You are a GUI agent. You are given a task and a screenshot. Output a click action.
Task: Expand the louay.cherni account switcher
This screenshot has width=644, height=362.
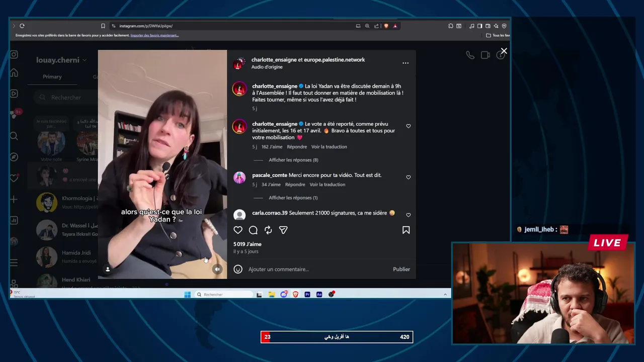point(61,60)
